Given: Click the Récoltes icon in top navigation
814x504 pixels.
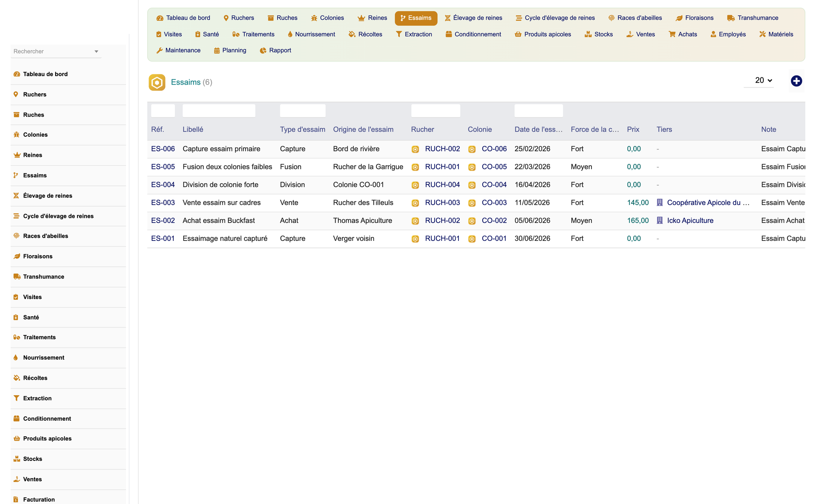Looking at the screenshot, I should tap(352, 34).
